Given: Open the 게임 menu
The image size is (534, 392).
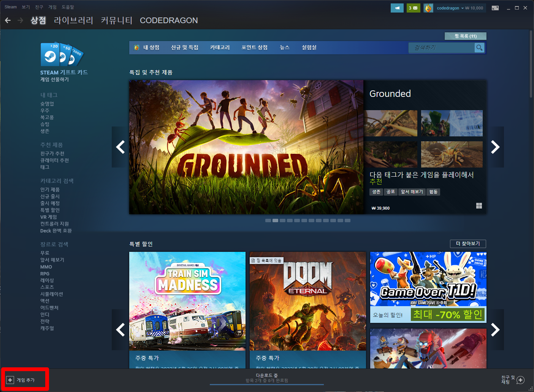Looking at the screenshot, I should pyautogui.click(x=52, y=7).
